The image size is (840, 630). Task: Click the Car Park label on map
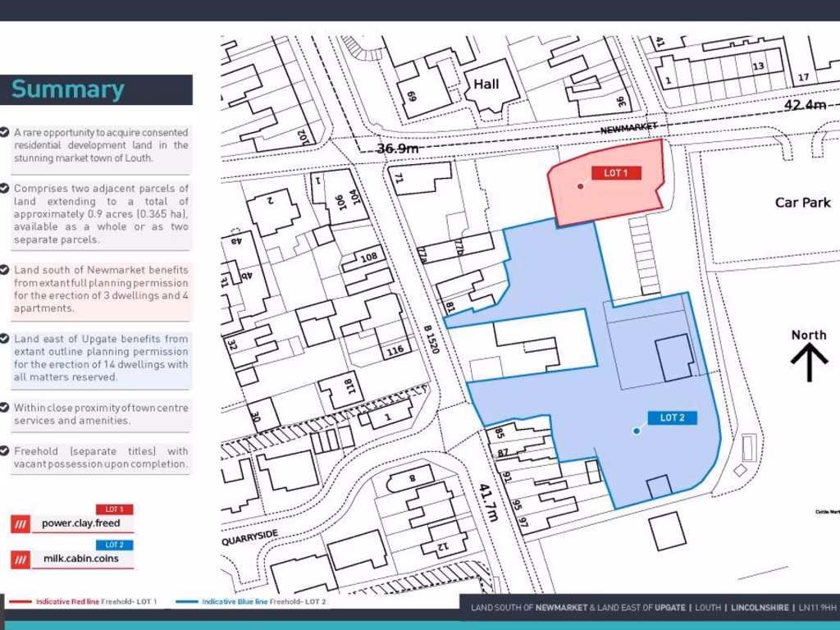[802, 203]
